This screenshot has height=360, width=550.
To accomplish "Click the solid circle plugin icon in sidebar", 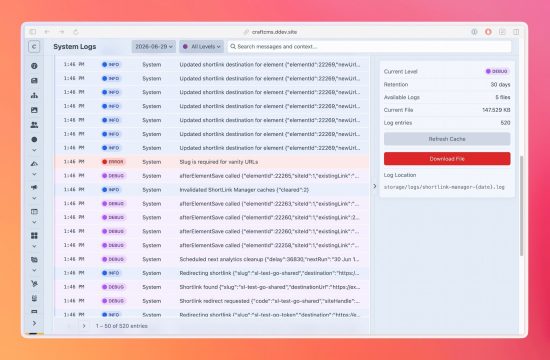I will pyautogui.click(x=34, y=139).
